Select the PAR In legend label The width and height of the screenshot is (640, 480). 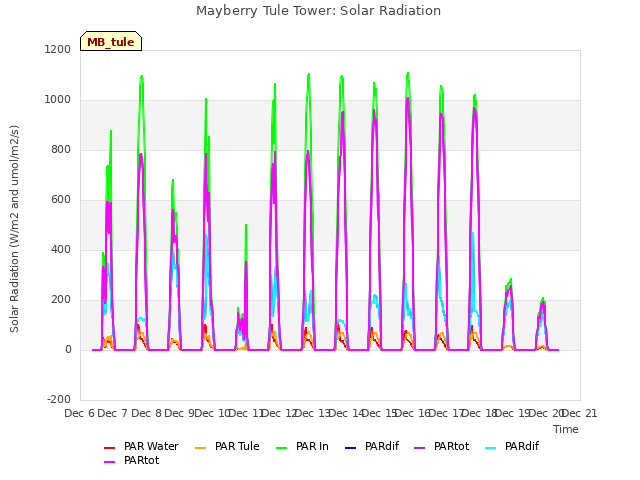click(x=312, y=447)
